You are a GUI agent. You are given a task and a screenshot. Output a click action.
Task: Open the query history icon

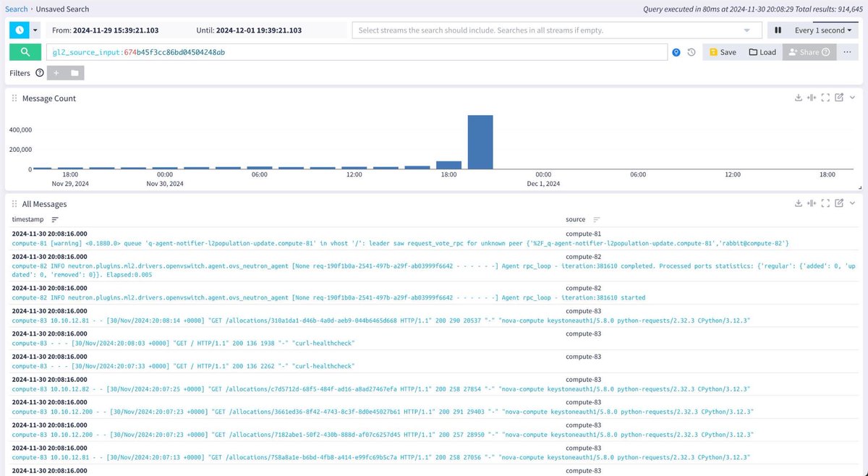[x=692, y=52]
